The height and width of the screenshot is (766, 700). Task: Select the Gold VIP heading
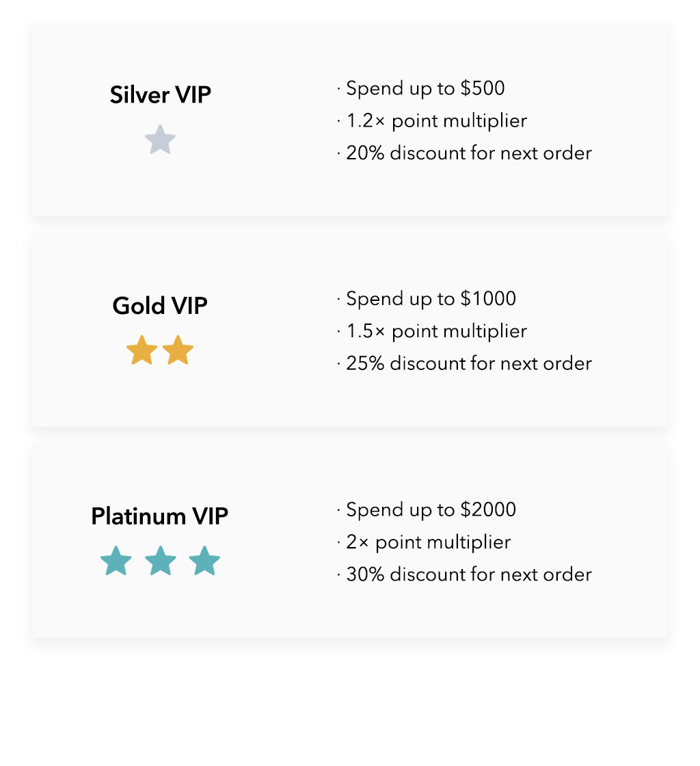pos(160,306)
